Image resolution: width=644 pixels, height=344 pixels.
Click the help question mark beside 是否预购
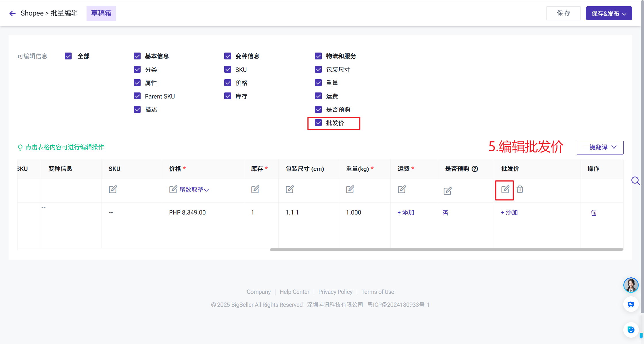[x=475, y=169]
